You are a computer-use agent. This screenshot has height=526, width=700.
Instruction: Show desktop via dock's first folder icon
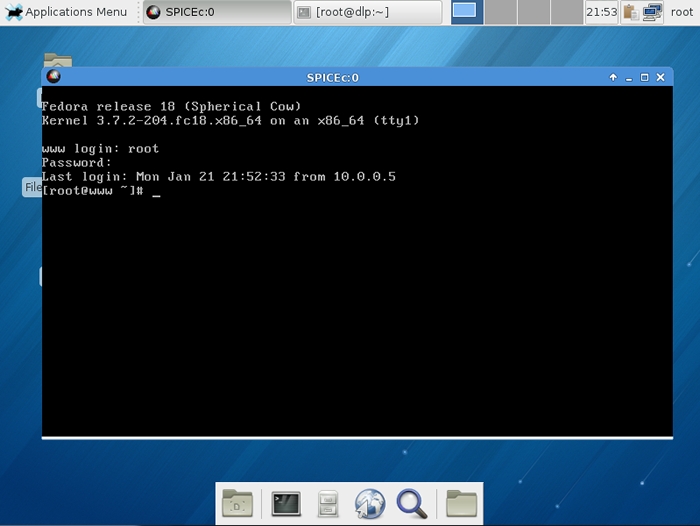(x=238, y=504)
